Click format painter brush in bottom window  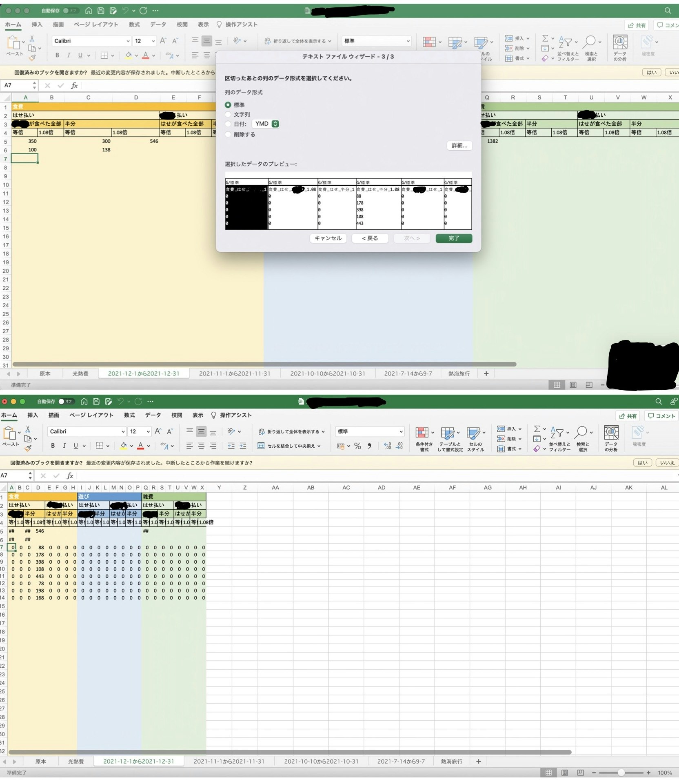pyautogui.click(x=28, y=448)
